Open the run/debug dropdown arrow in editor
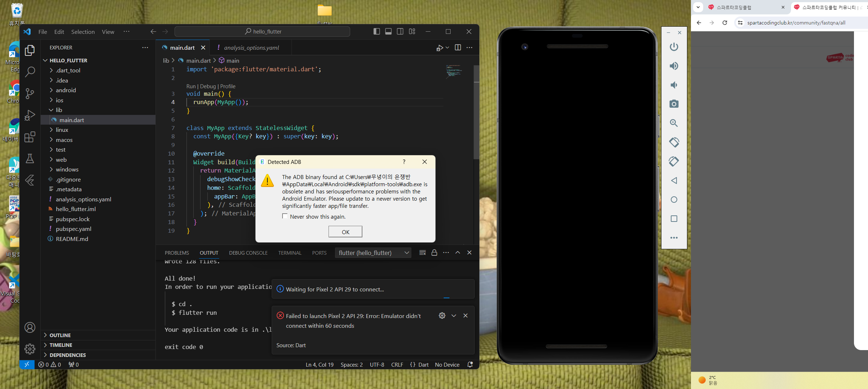The image size is (868, 389). (x=447, y=48)
